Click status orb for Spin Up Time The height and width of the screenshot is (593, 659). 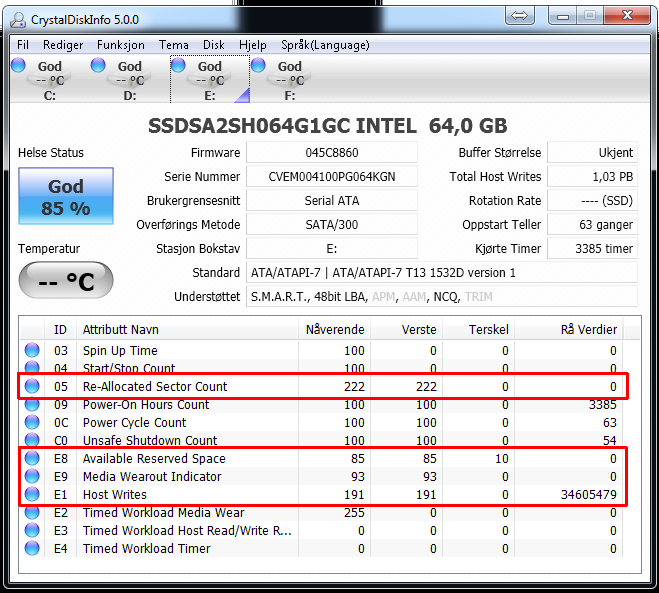(32, 350)
